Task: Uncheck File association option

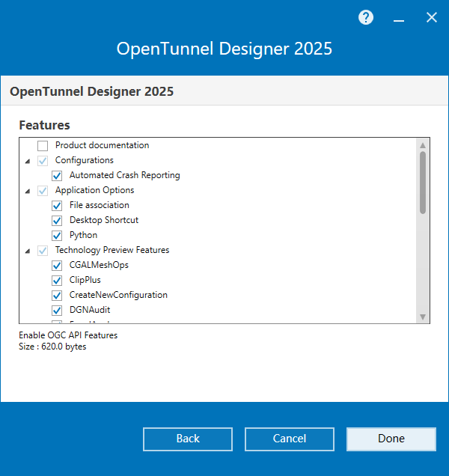Action: pos(57,206)
